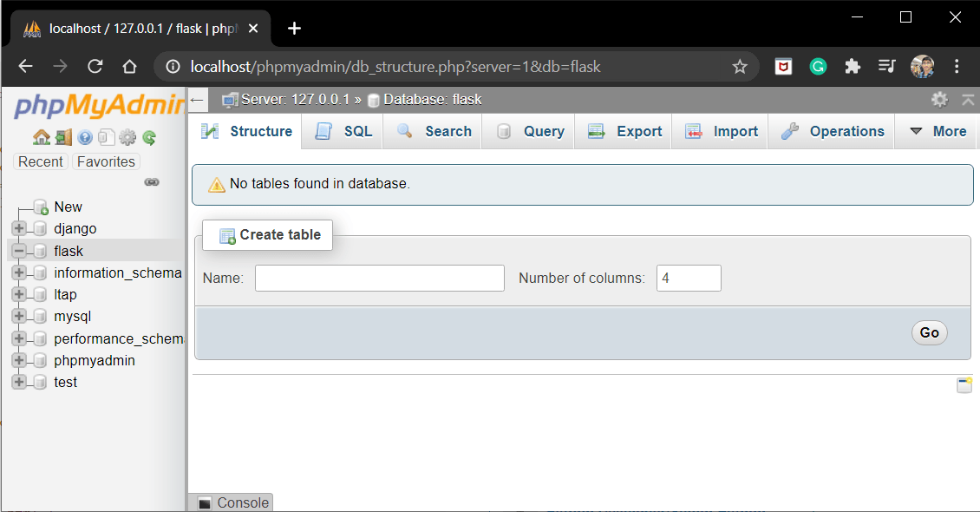980x512 pixels.
Task: Log out using the exit door icon
Action: pos(64,137)
